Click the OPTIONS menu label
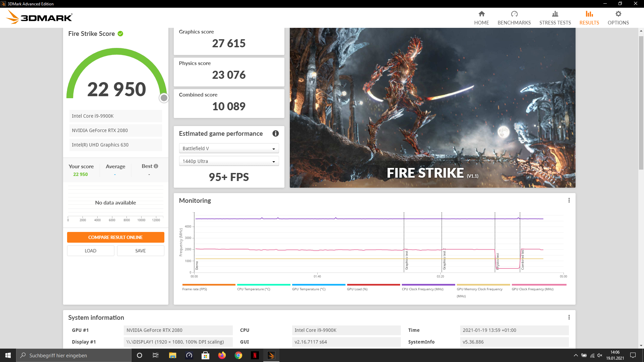The width and height of the screenshot is (644, 362). click(x=618, y=23)
